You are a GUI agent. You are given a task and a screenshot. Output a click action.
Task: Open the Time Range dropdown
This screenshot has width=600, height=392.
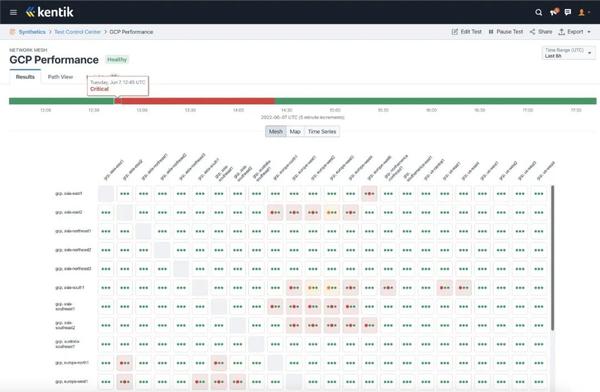click(568, 53)
